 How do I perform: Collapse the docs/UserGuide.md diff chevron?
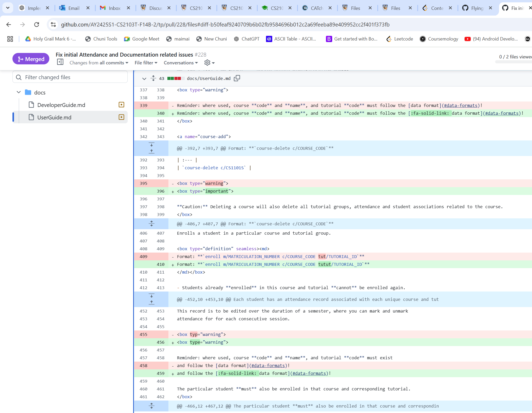tap(144, 78)
